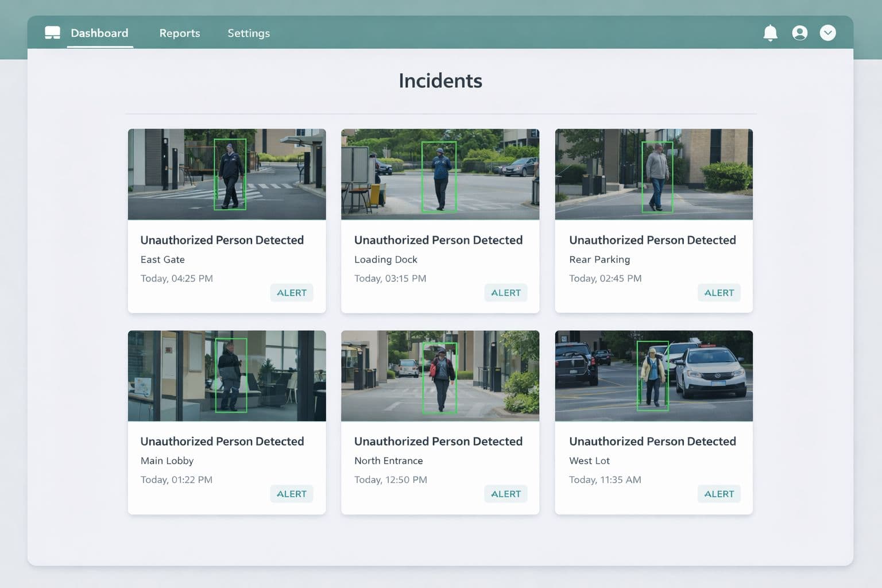
Task: Click the Rear Parking location text
Action: coord(599,260)
